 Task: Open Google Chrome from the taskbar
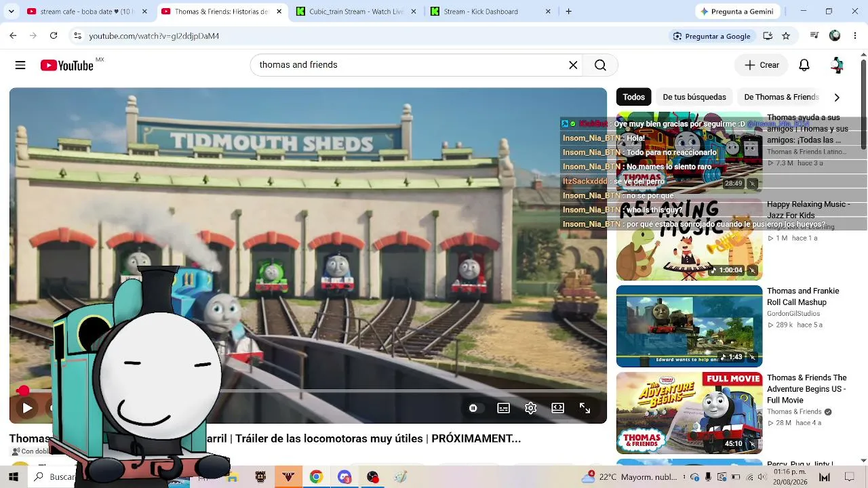point(316,477)
